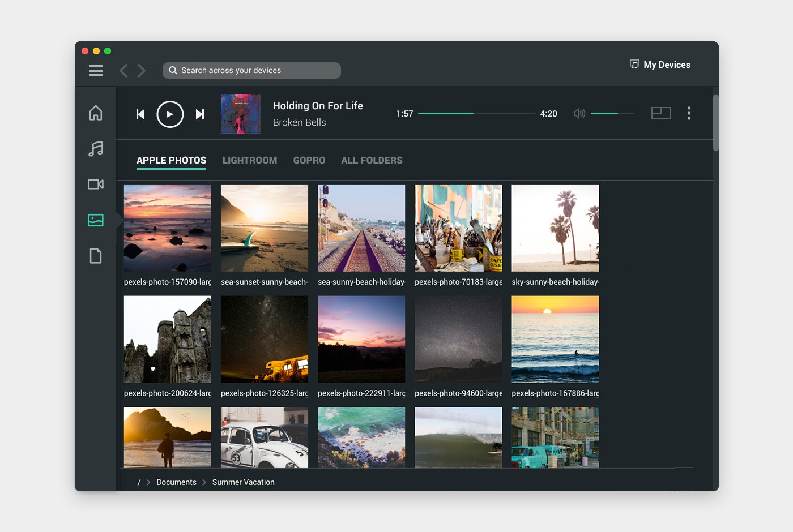Go back with the left arrow
Image resolution: width=793 pixels, height=532 pixels.
tap(123, 71)
